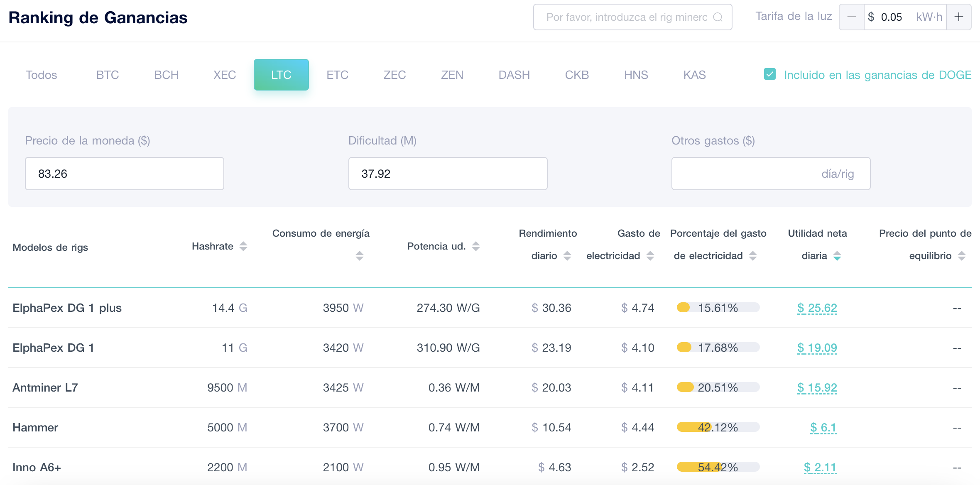Edit the electricity rate value 0.05
Screen dimensions: 980x485
point(892,17)
